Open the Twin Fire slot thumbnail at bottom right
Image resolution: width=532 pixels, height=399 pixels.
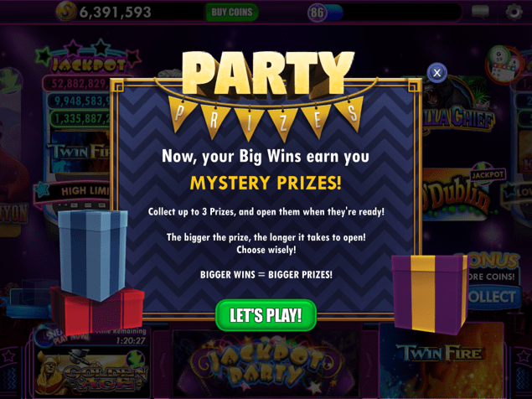tap(441, 360)
